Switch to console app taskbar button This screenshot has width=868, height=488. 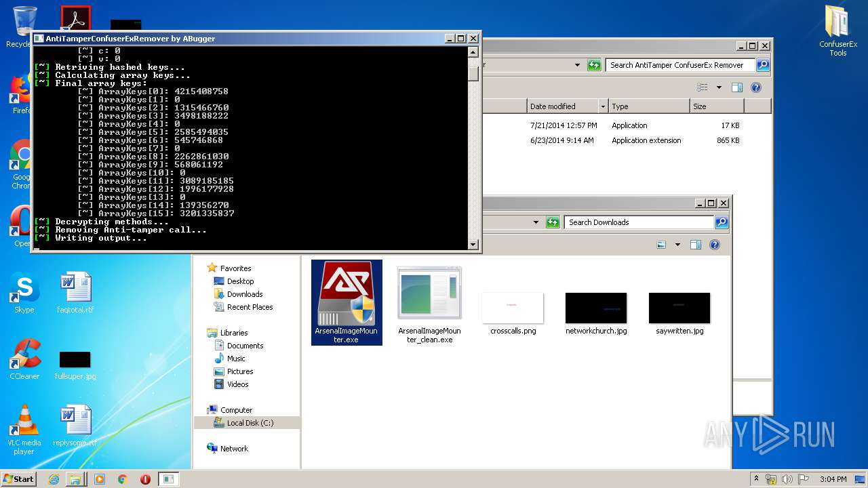click(168, 479)
